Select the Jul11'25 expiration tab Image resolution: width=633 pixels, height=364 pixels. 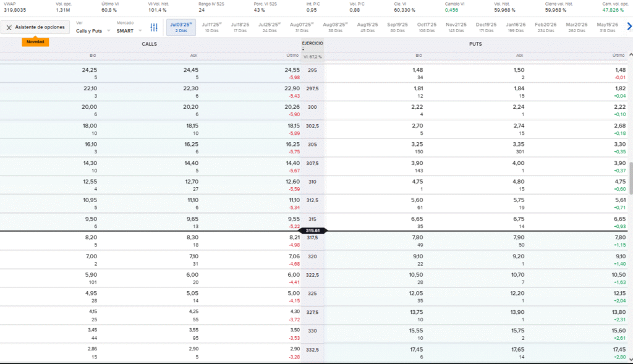tap(211, 27)
